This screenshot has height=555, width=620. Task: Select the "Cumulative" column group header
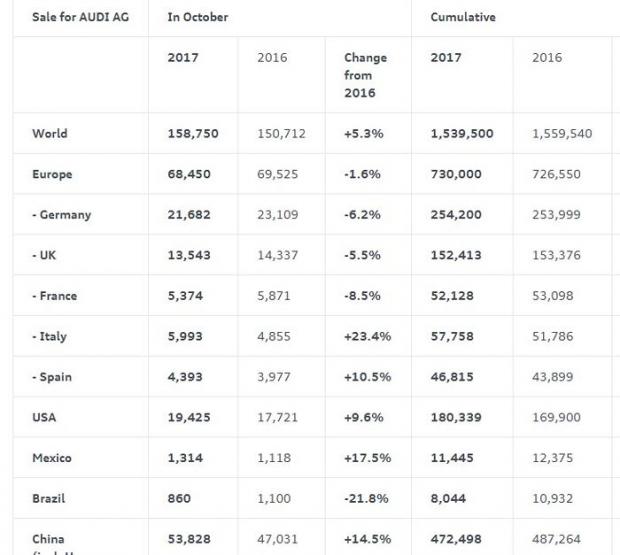(x=463, y=18)
